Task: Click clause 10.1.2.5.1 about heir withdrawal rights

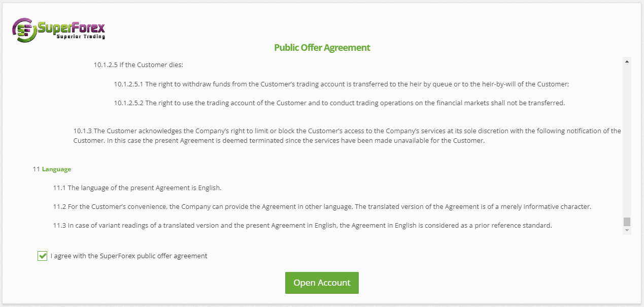Action: pos(342,84)
